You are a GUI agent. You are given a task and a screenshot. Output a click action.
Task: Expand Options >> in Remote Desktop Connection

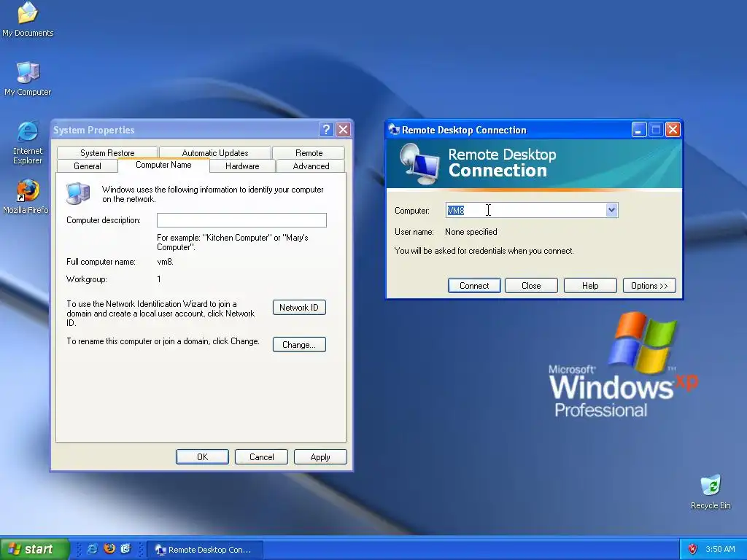[x=649, y=286]
